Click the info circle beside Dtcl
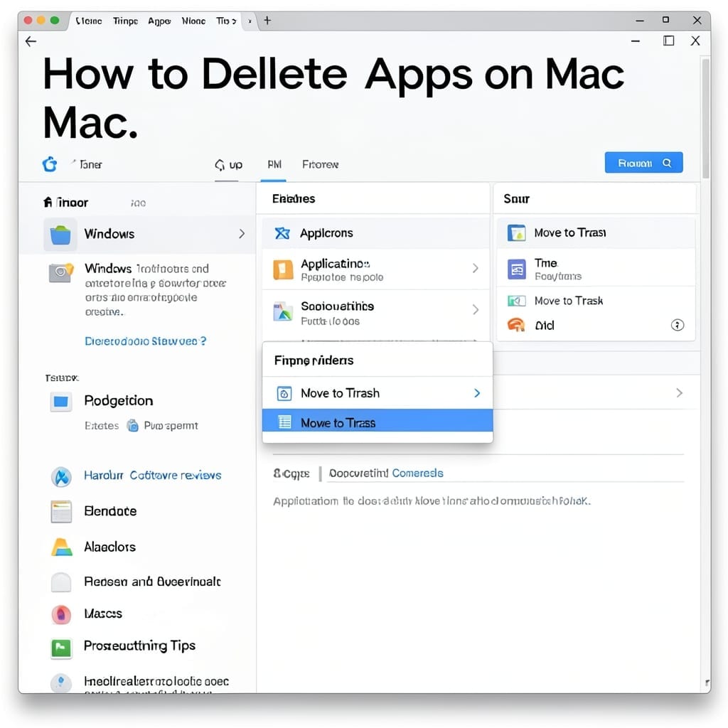 [678, 325]
